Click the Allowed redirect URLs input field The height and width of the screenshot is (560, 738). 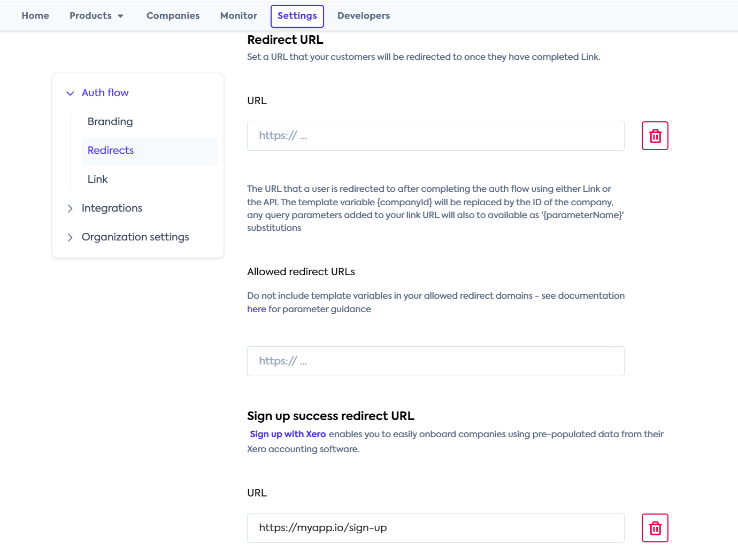click(435, 361)
